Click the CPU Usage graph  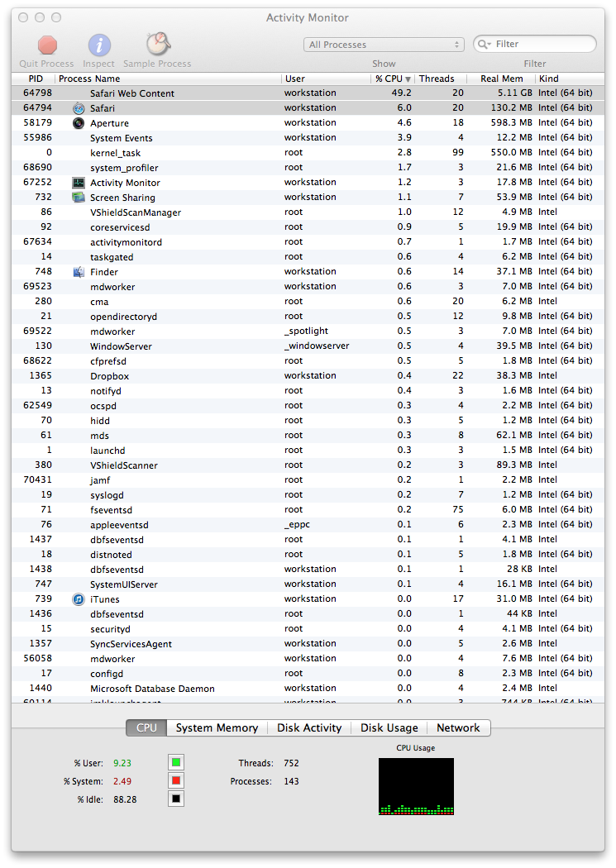[416, 787]
